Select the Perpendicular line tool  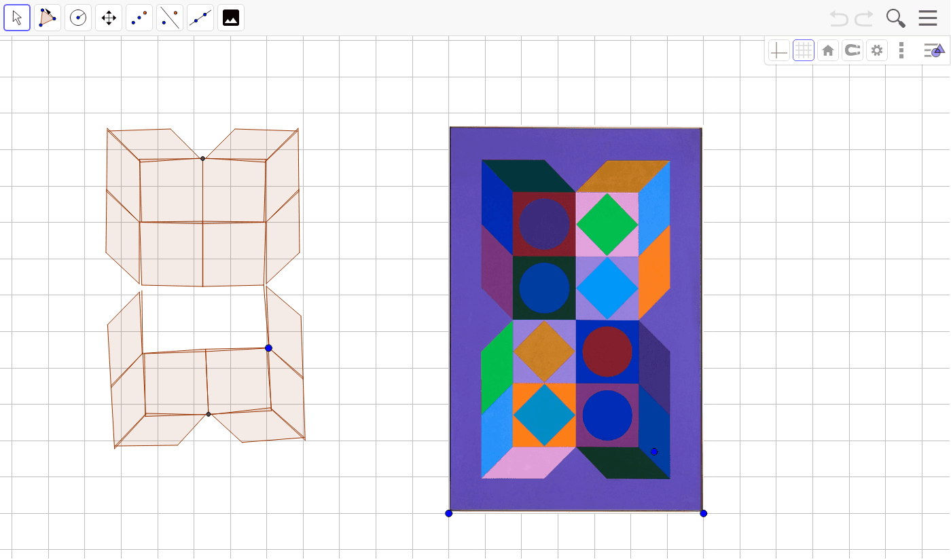pos(170,18)
